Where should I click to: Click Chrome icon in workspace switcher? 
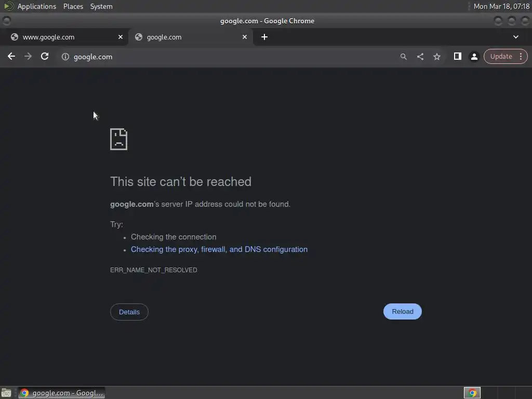(472, 393)
